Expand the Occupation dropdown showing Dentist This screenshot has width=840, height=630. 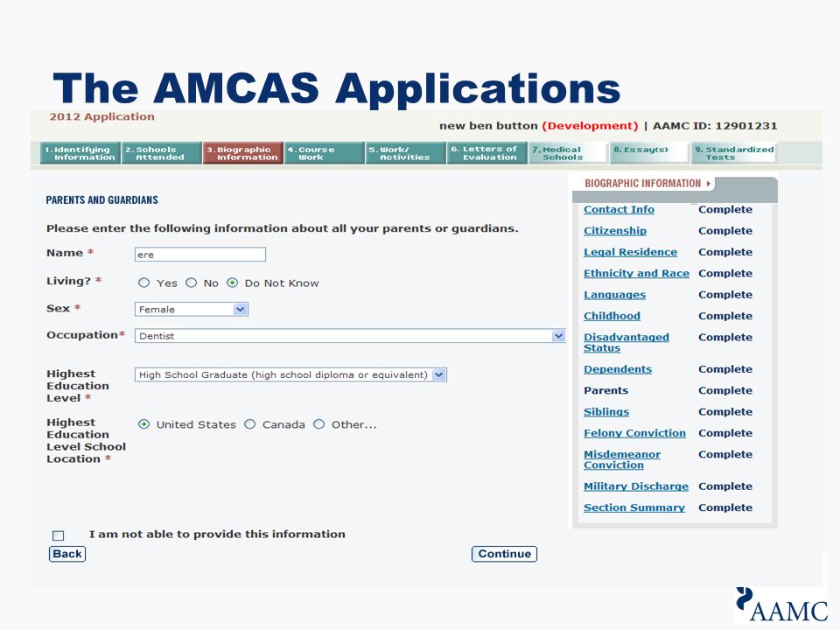click(350, 336)
